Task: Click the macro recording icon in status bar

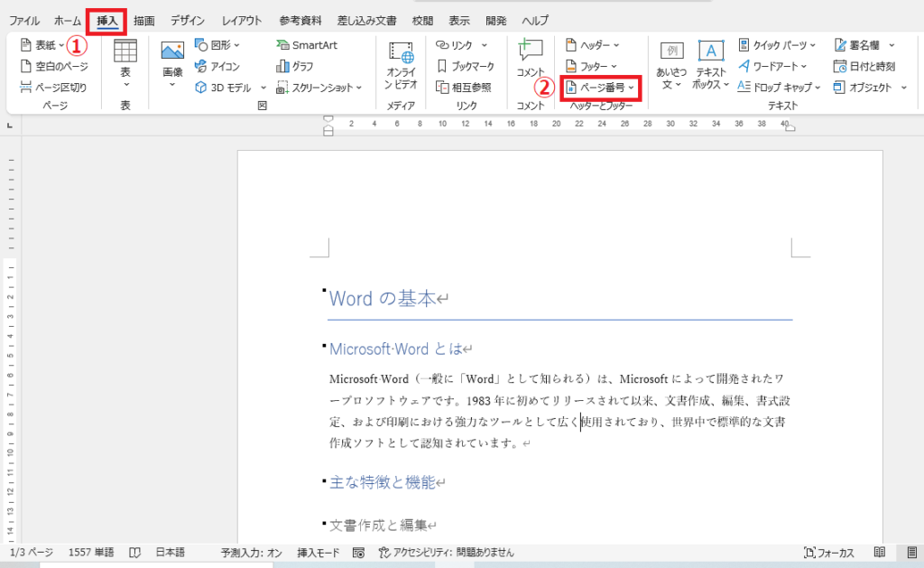Action: (358, 553)
